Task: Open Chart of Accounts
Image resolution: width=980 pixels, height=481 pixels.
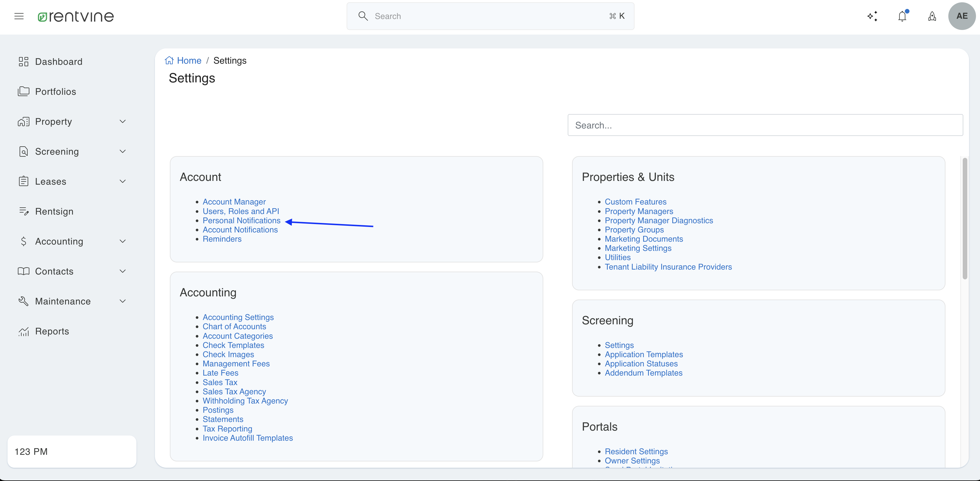Action: pos(234,327)
